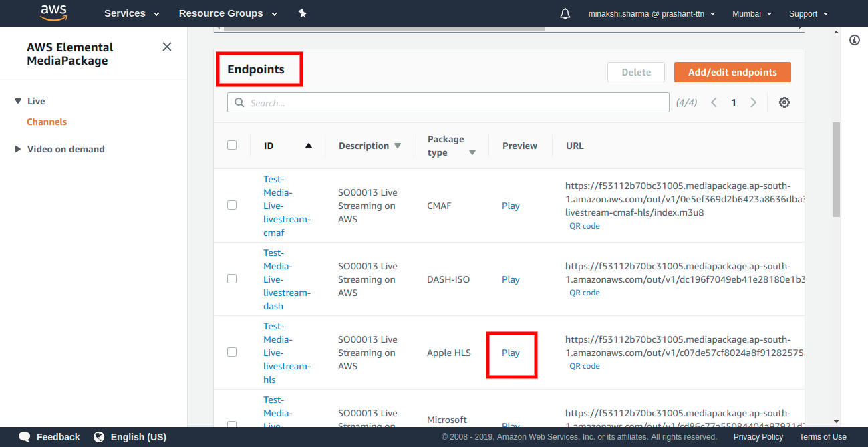868x447 pixels.
Task: Show QR code for Apple HLS endpoint
Action: [585, 366]
